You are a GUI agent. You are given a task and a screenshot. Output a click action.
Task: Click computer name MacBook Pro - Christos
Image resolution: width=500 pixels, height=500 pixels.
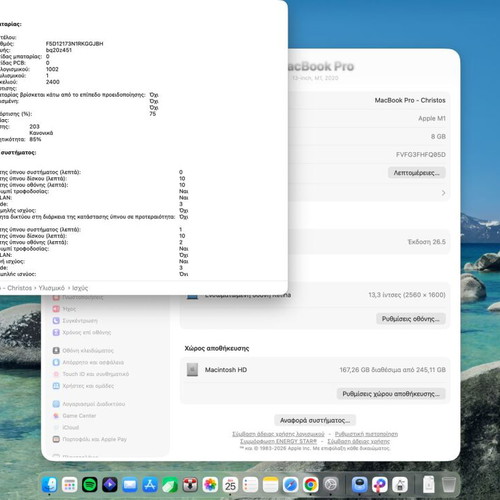coord(410,100)
